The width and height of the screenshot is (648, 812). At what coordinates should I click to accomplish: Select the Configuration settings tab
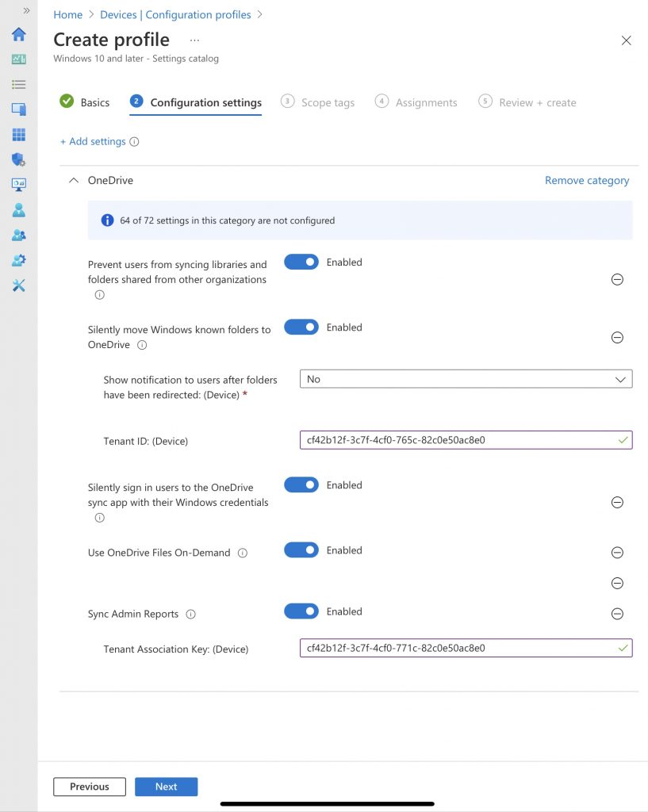(x=196, y=102)
